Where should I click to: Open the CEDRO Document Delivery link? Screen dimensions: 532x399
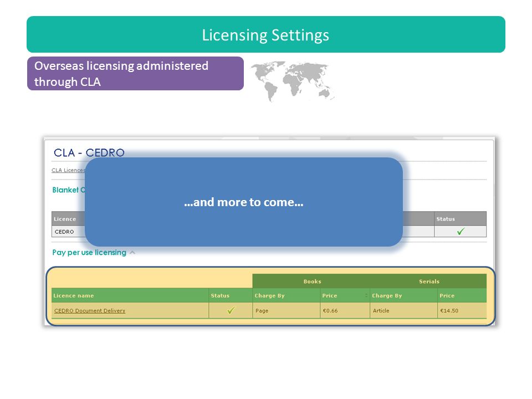[90, 310]
